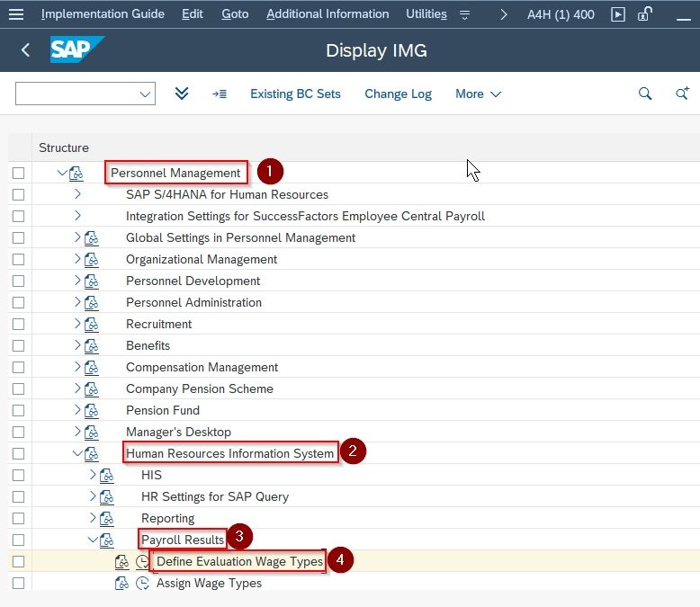Tick the Pension Fund row checkbox
This screenshot has width=700, height=607.
click(x=18, y=411)
